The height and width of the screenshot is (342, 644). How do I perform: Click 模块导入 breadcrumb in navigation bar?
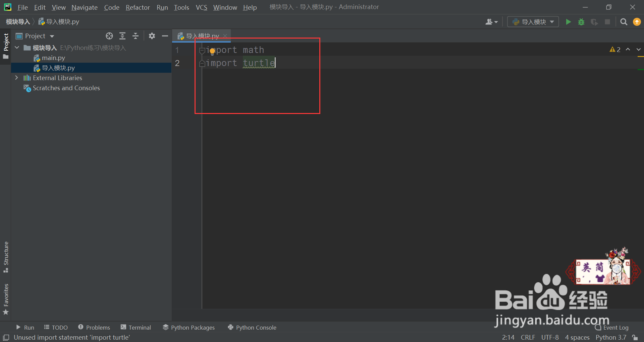point(18,22)
